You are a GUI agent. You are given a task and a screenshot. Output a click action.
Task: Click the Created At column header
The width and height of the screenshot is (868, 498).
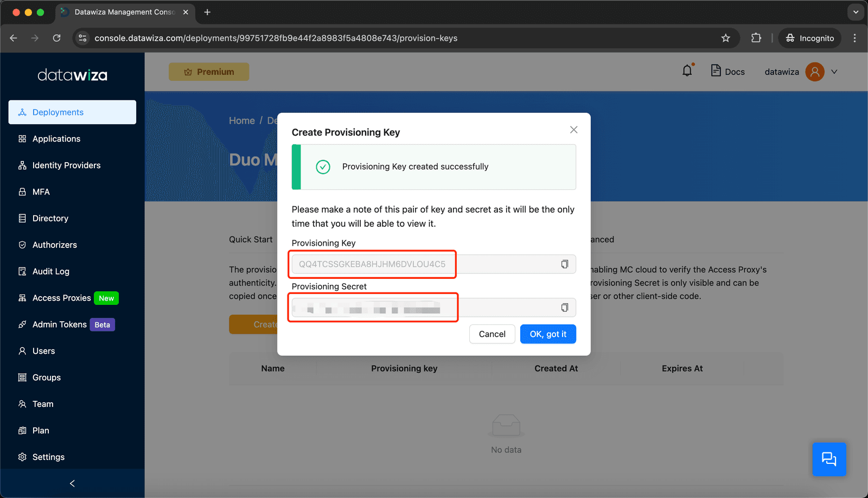(556, 368)
